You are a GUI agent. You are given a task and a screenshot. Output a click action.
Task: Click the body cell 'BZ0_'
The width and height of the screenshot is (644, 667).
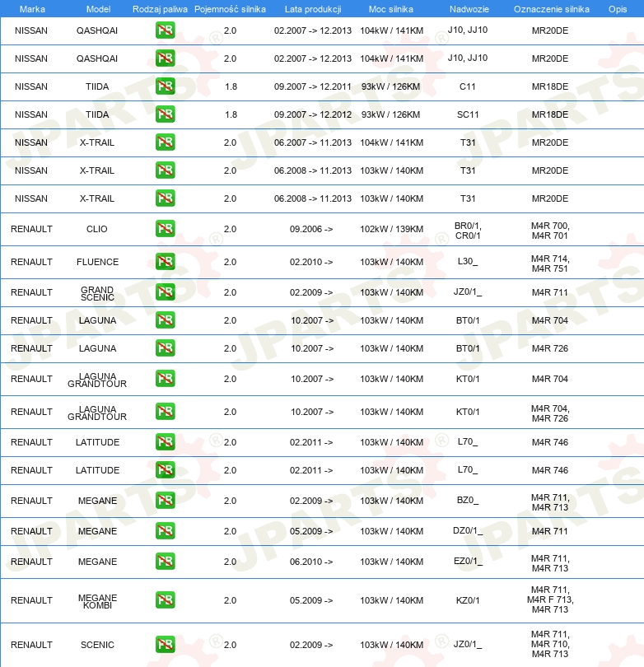tap(468, 501)
